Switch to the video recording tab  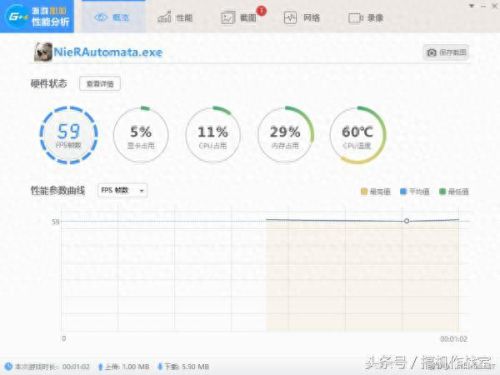point(366,18)
